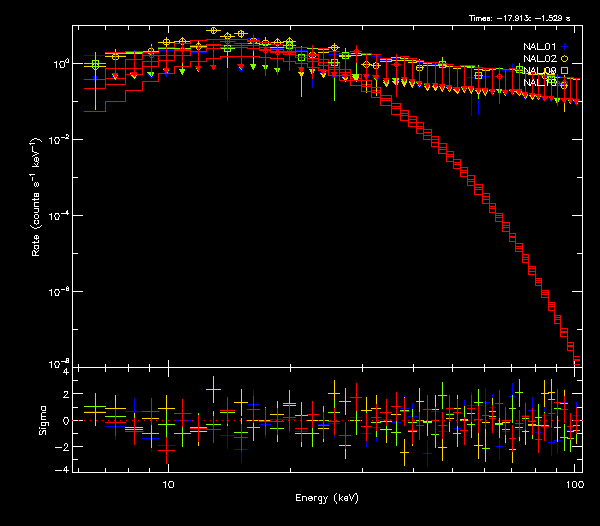Click the 10⁻² tick on rate axis
The height and width of the screenshot is (526, 600).
[58, 140]
